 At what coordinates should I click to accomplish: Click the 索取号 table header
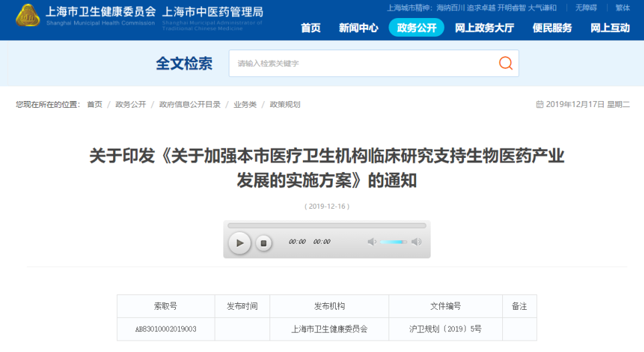pyautogui.click(x=166, y=306)
